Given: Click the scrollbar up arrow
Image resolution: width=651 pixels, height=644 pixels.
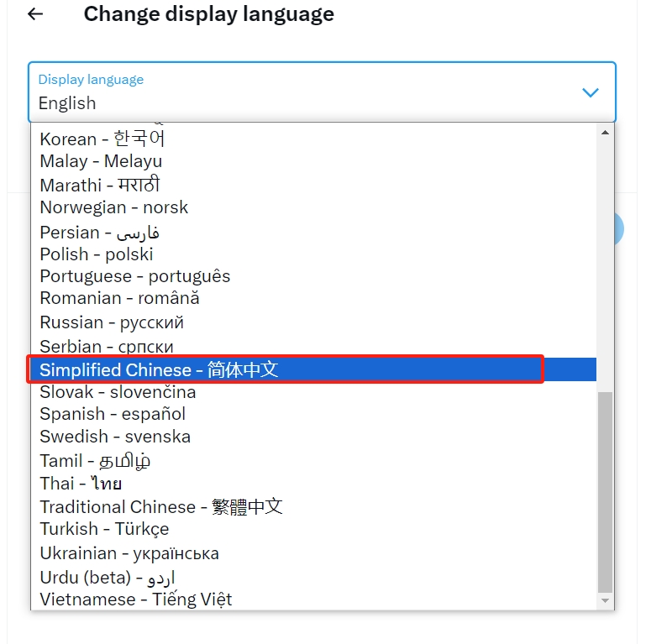Looking at the screenshot, I should coord(605,133).
